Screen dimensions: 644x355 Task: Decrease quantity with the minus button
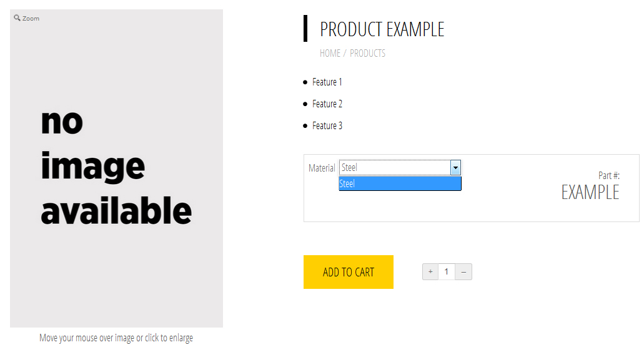tap(463, 272)
